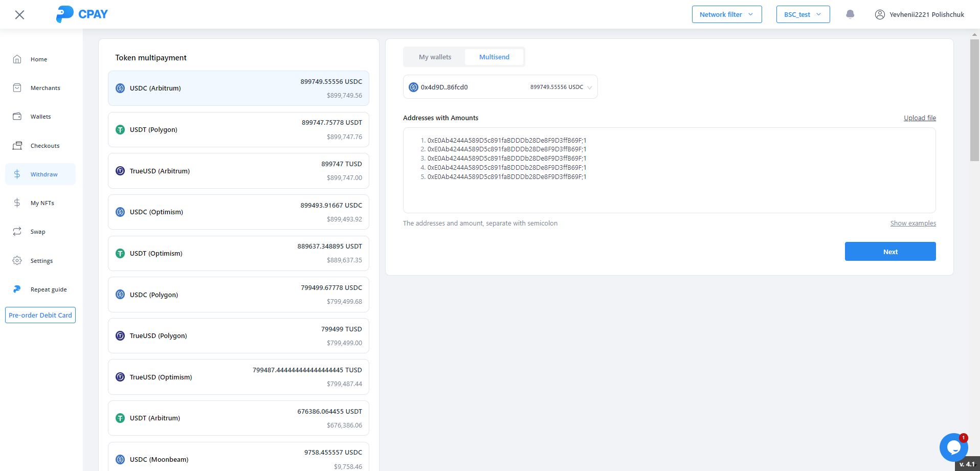Click the CPAY logo
980x471 pixels.
click(x=82, y=14)
